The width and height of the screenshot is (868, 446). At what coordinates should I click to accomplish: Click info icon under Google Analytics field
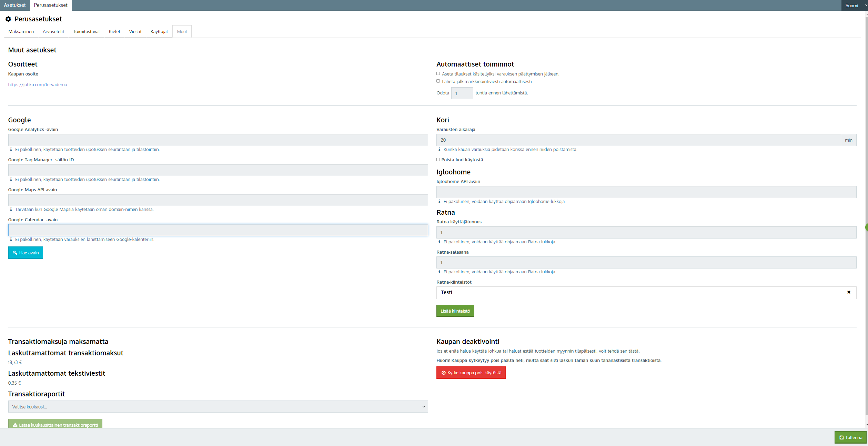coord(11,150)
